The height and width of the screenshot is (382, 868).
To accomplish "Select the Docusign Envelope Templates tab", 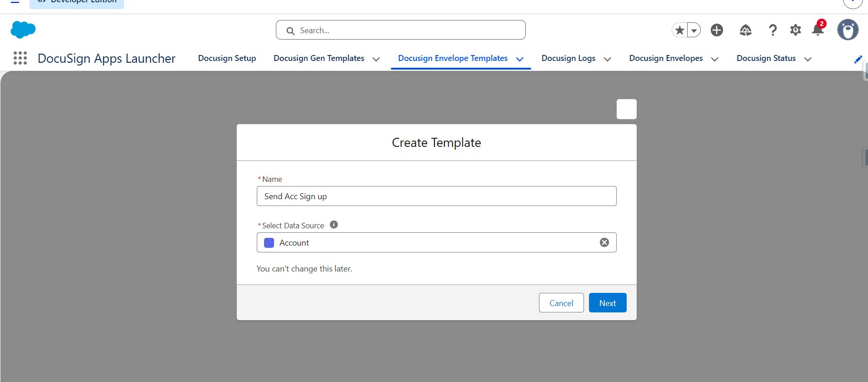I will pos(453,58).
